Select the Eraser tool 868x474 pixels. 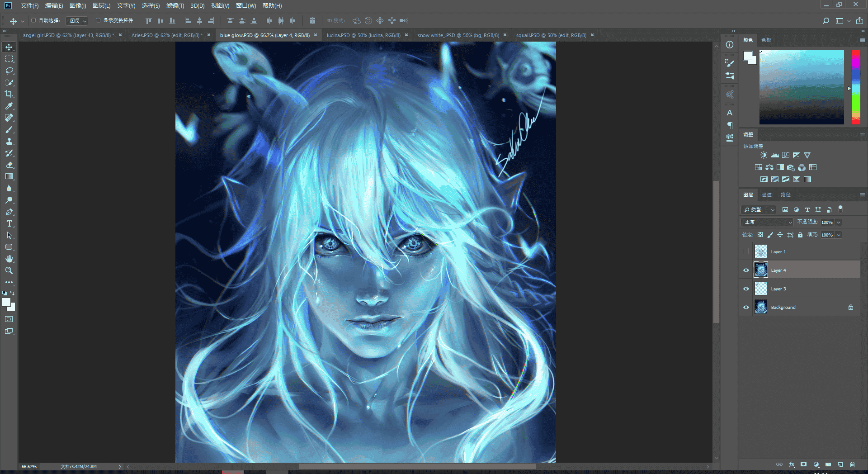coord(9,165)
